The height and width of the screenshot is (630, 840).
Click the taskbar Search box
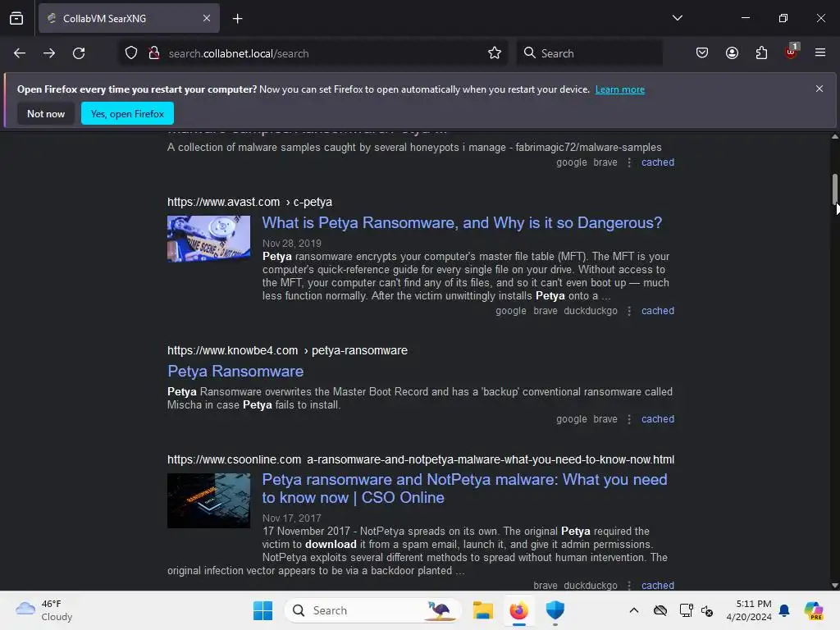click(x=373, y=610)
